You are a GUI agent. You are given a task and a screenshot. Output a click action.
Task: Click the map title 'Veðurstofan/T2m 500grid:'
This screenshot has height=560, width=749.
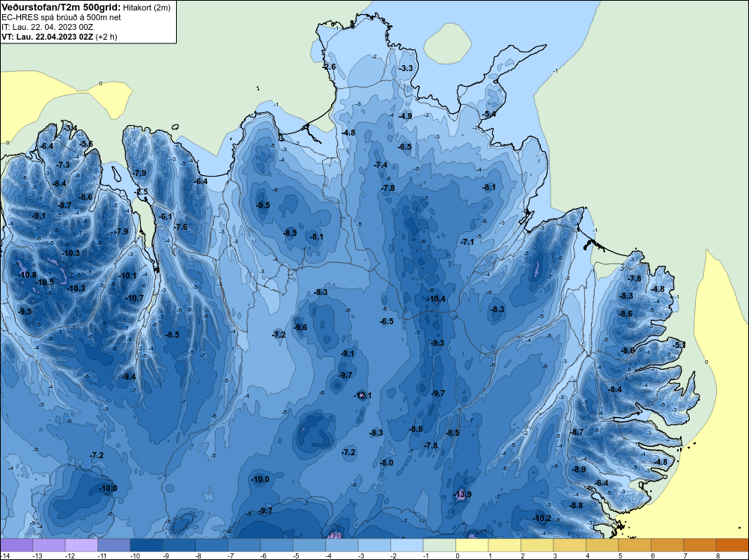pos(61,7)
